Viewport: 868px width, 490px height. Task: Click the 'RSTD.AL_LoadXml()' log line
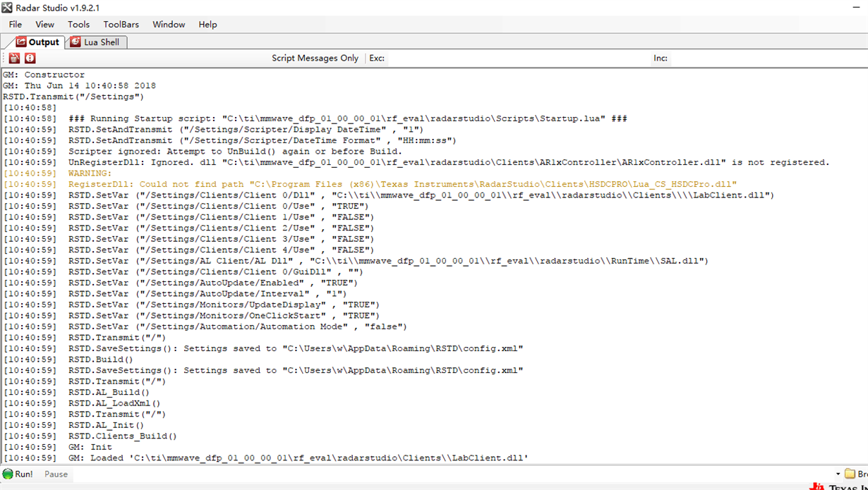[x=82, y=403]
